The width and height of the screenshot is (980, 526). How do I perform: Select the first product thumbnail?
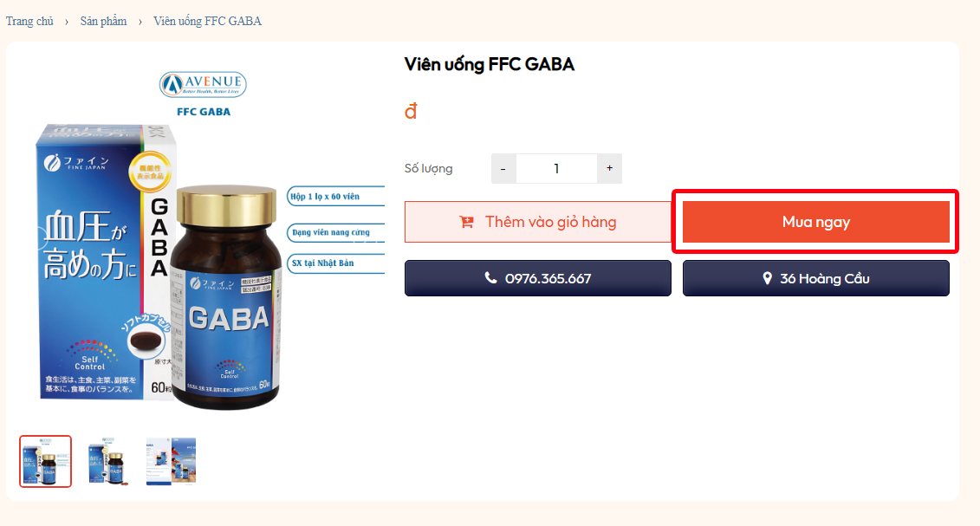click(46, 461)
